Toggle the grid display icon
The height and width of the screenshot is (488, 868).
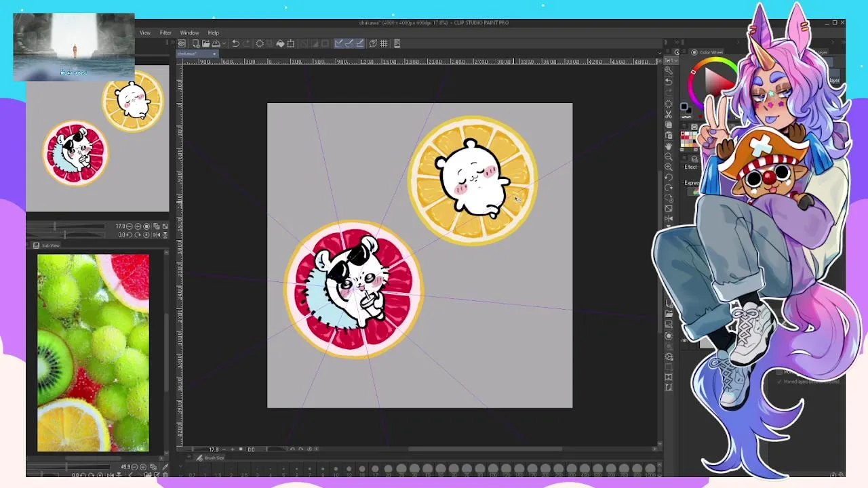[384, 43]
